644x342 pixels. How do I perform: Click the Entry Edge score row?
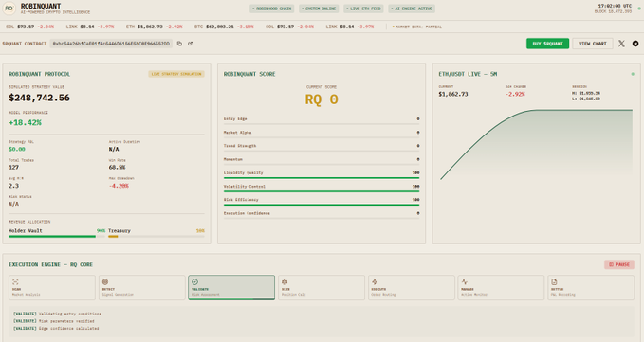pos(322,119)
